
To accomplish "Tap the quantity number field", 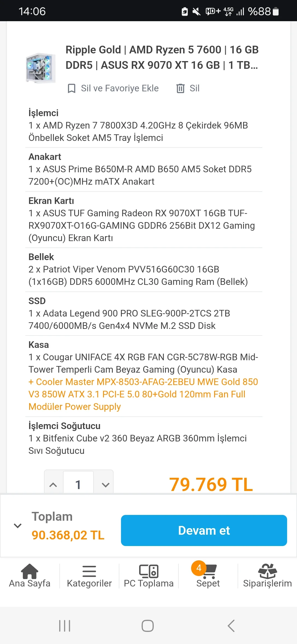I will [78, 485].
